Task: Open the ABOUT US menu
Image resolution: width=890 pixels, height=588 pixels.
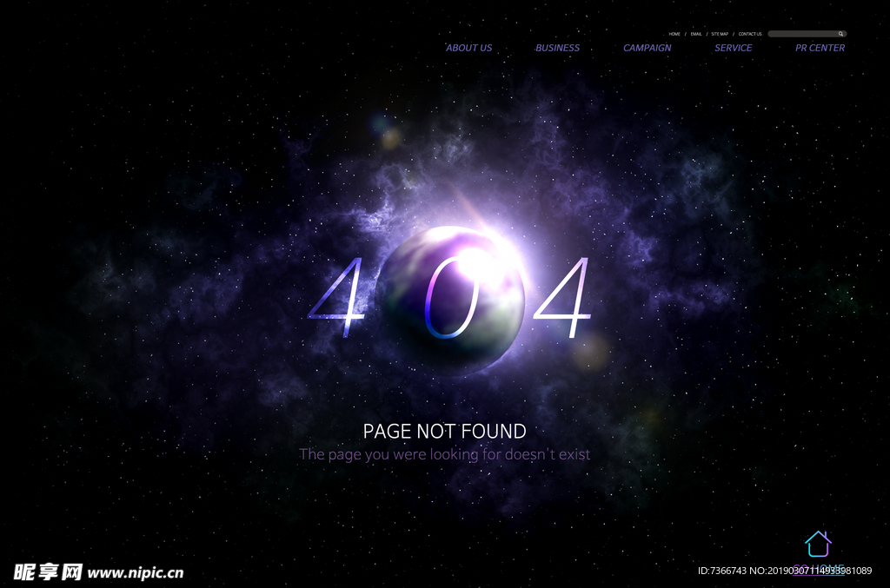Action: coord(468,48)
